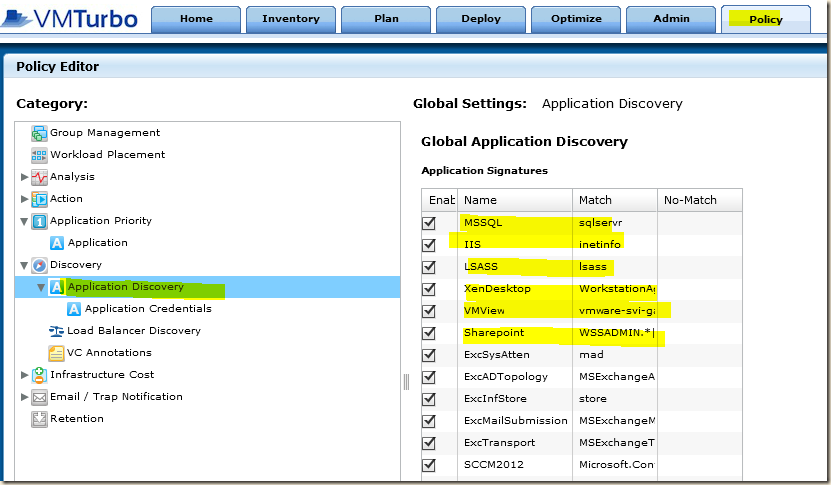
Task: Open Application Credentials settings
Action: tap(148, 308)
